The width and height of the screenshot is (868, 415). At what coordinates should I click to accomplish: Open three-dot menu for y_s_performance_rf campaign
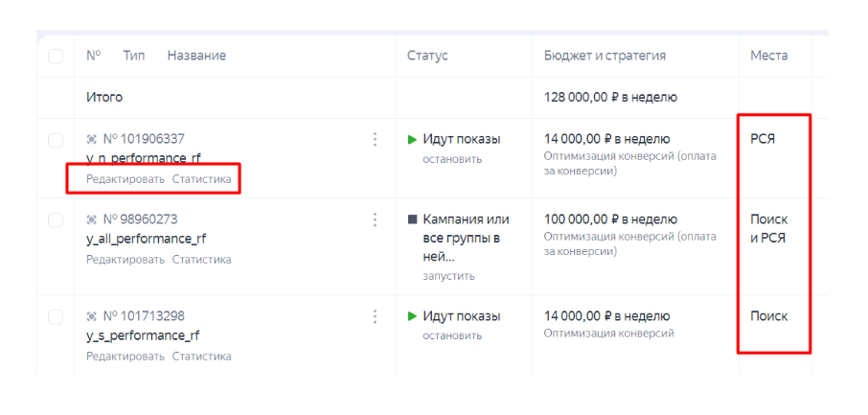[x=375, y=316]
